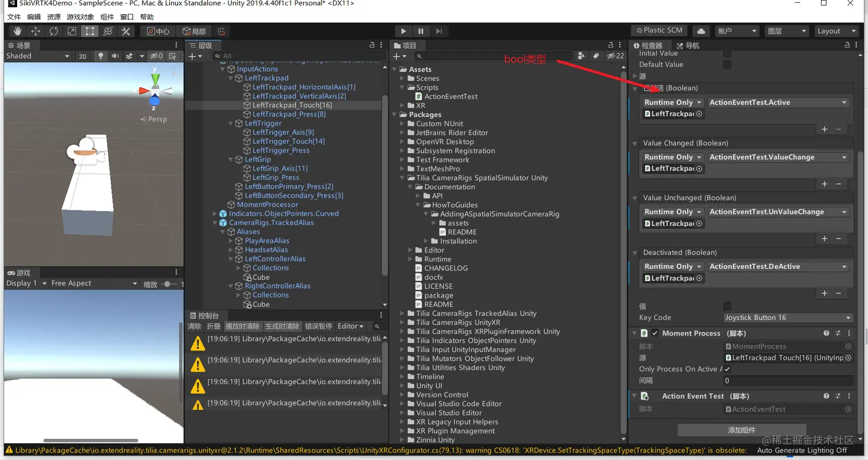Add listener to Value Changed event
This screenshot has width=868, height=460.
tap(825, 184)
